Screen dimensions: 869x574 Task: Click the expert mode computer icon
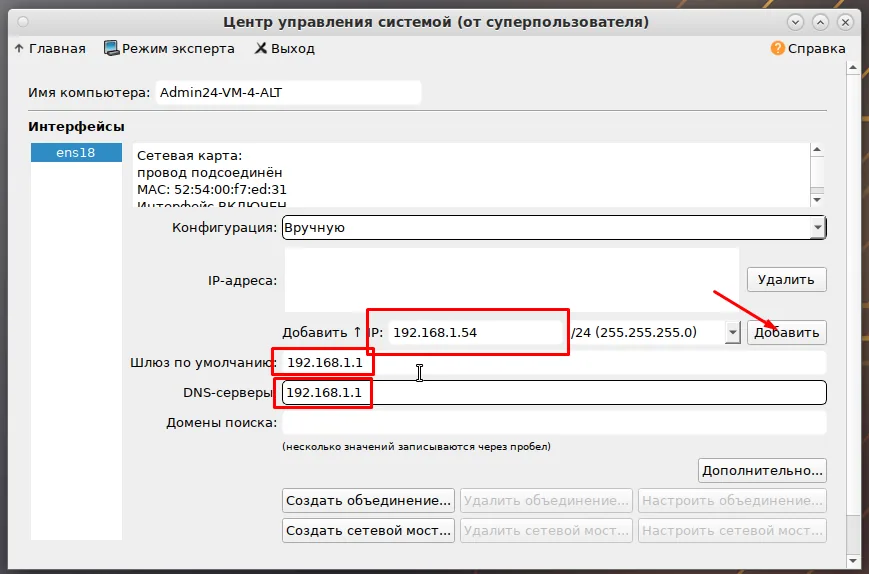[111, 48]
